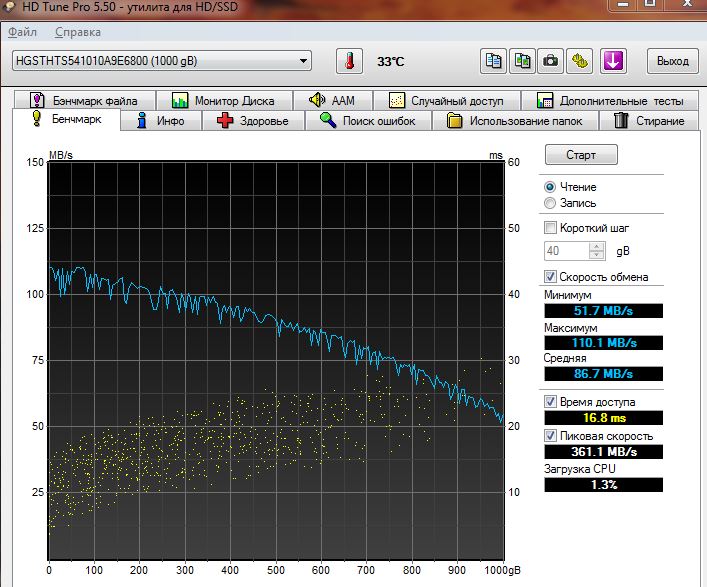Click the camera save screenshot icon
The image size is (707, 587).
pyautogui.click(x=549, y=61)
